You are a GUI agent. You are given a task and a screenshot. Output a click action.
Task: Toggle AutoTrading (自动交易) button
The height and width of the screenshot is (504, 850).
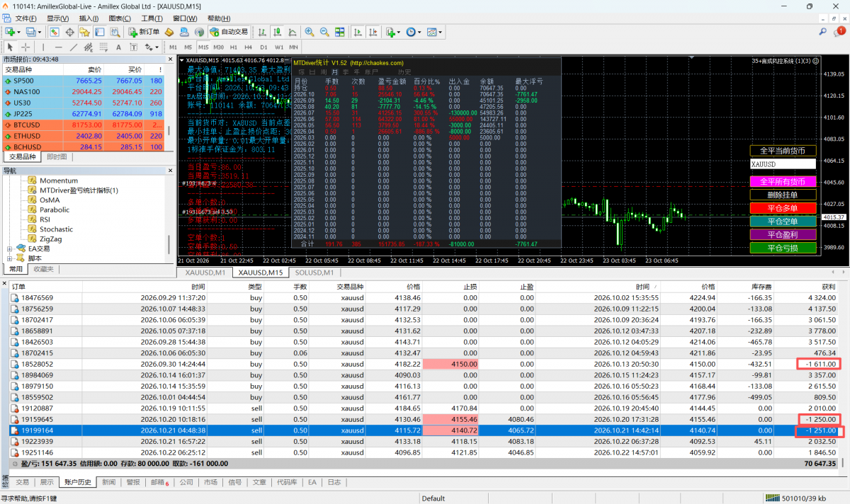[229, 32]
